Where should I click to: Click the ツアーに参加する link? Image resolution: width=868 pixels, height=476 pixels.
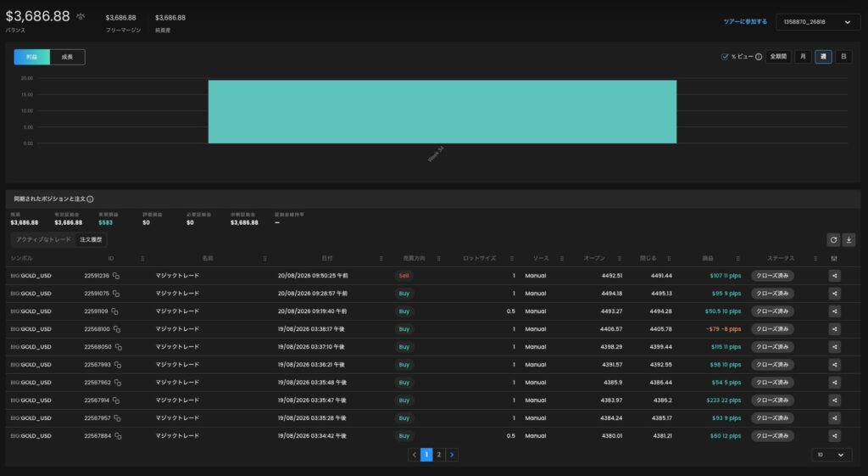[x=745, y=22]
